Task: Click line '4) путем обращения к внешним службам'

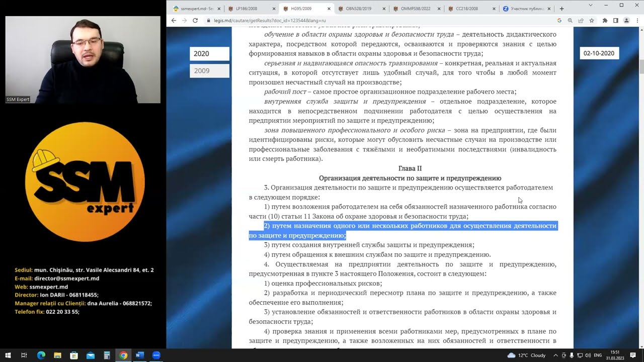Action: [x=377, y=254]
